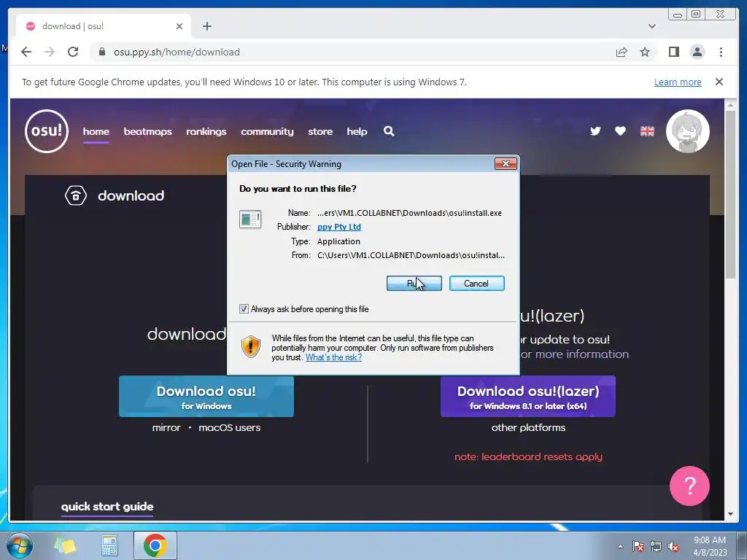Open the 'Learn more' link in notice bar

click(x=678, y=82)
